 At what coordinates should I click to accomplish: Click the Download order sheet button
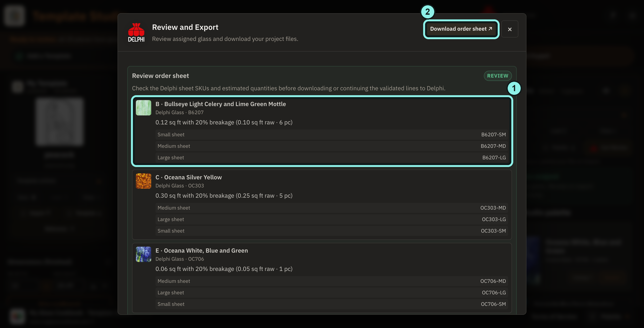(x=461, y=29)
